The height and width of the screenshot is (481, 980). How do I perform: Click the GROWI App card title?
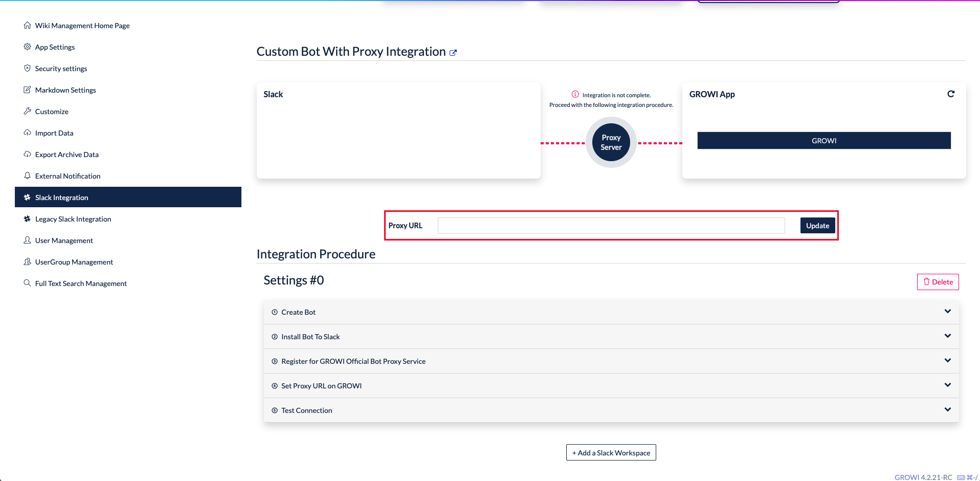712,94
